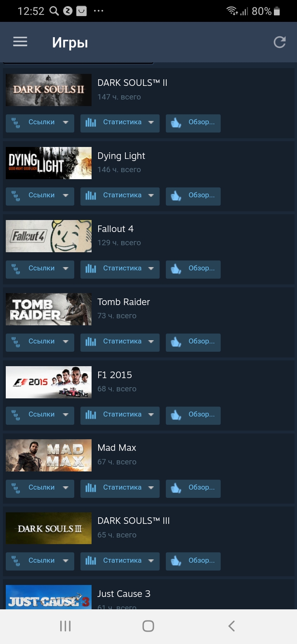Tap links icon for Fallout 4

coord(16,269)
